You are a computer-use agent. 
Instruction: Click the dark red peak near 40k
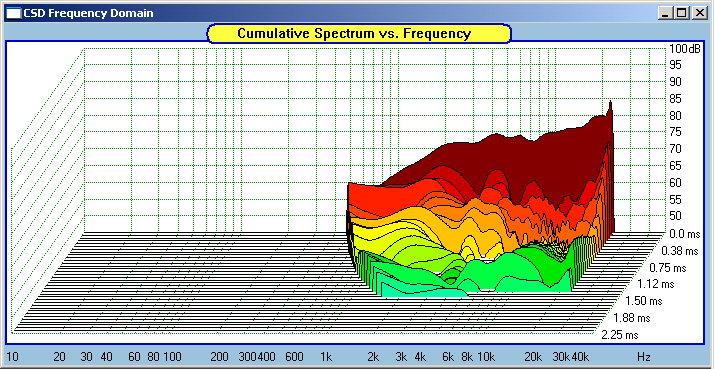tap(610, 109)
